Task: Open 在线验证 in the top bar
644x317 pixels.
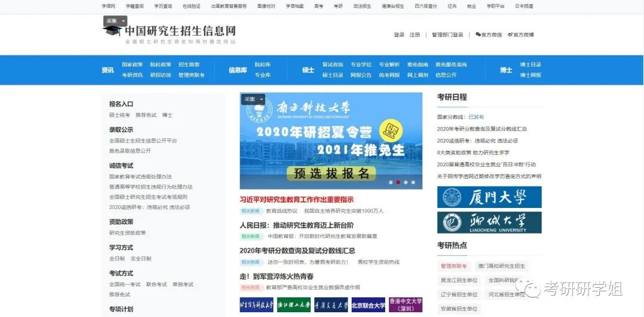Action: pos(191,6)
